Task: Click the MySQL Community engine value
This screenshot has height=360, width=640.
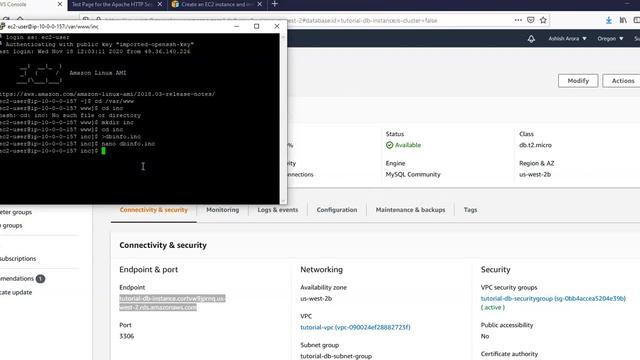Action: point(413,175)
